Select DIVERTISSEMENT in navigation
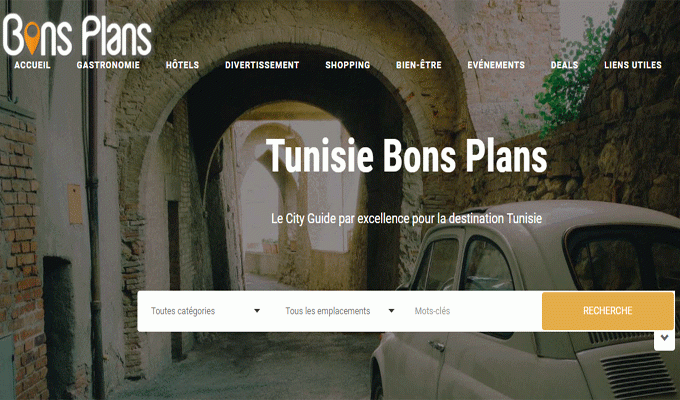Screen dimensions: 680x400 pyautogui.click(x=262, y=65)
